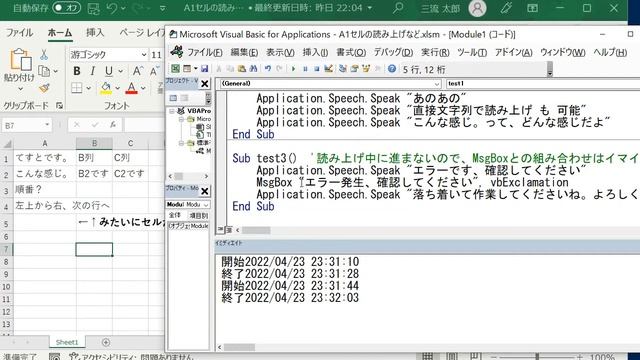This screenshot has width=640, height=360.
Task: Close the Properties panel
Action: click(204, 191)
